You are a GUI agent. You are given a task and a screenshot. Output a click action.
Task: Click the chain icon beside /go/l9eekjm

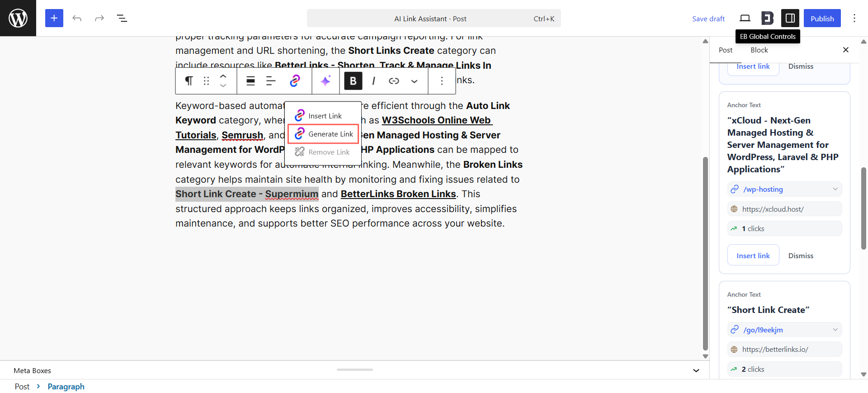735,330
